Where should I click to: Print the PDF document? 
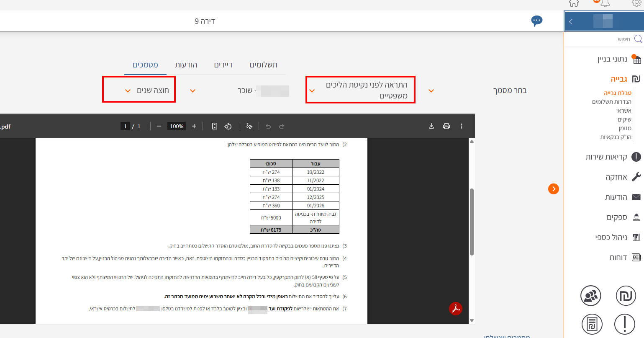(446, 126)
